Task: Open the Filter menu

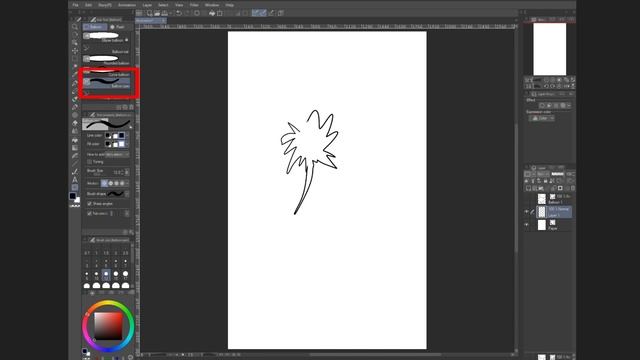Action: (x=194, y=5)
